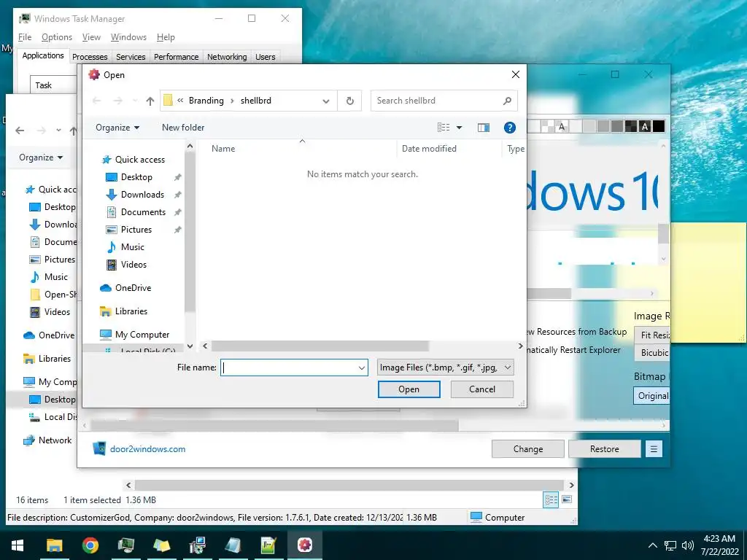Screen dimensions: 747x560
Task: Switch to Networking tab in Task Manager
Action: (x=227, y=57)
